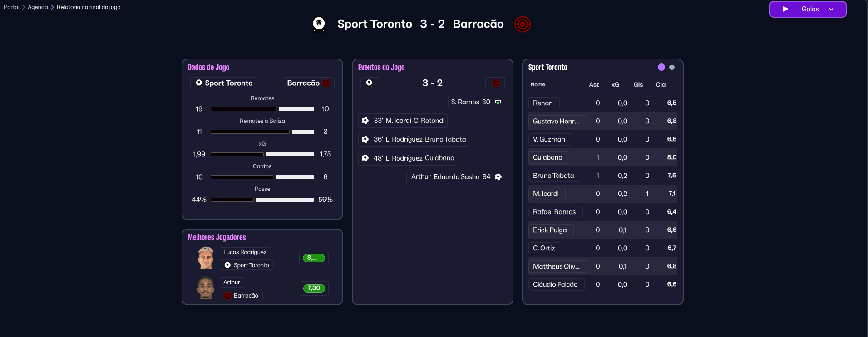
Task: Click Arthur's 7,30 rating badge
Action: click(x=314, y=288)
